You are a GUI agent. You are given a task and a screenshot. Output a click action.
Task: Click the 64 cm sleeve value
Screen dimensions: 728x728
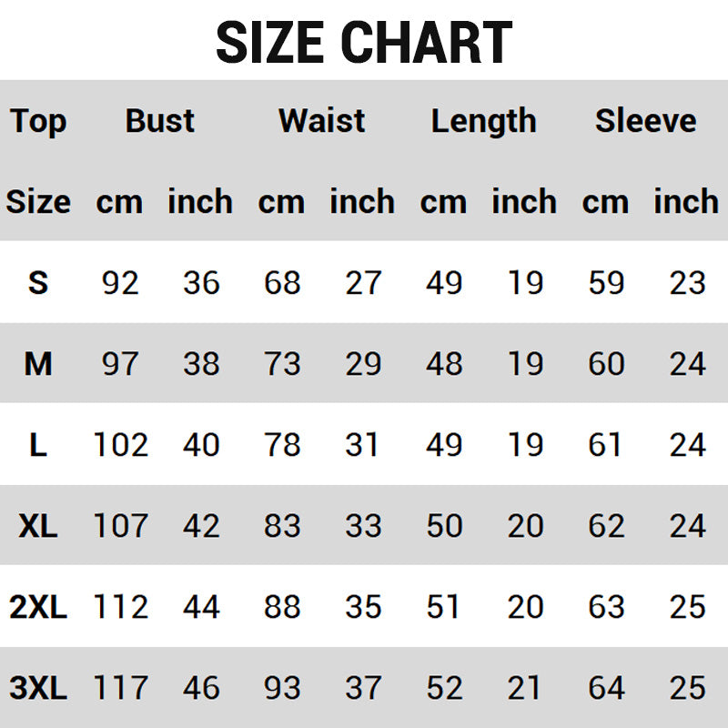click(606, 688)
